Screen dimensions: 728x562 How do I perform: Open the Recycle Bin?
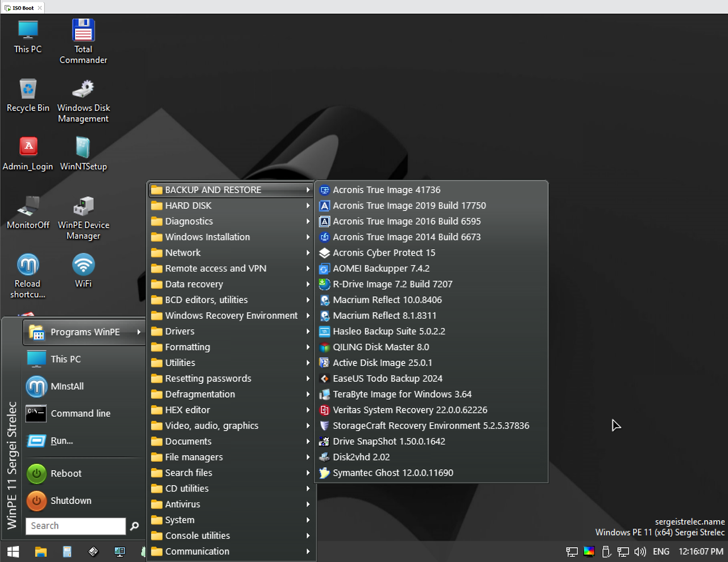pos(28,91)
